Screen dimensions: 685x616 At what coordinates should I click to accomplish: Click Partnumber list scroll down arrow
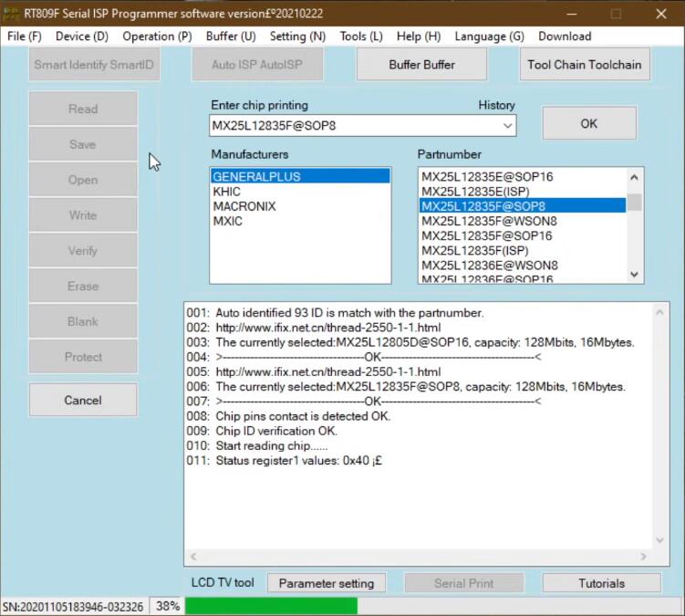(x=634, y=274)
